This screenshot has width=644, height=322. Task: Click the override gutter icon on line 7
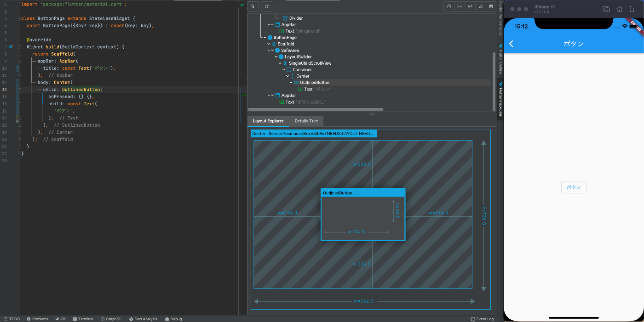(x=11, y=47)
